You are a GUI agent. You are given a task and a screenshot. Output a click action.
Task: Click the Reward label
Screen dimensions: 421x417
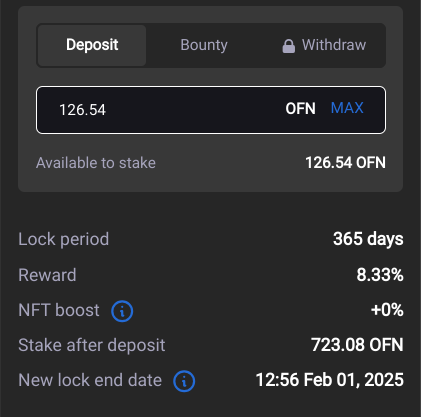pos(47,275)
